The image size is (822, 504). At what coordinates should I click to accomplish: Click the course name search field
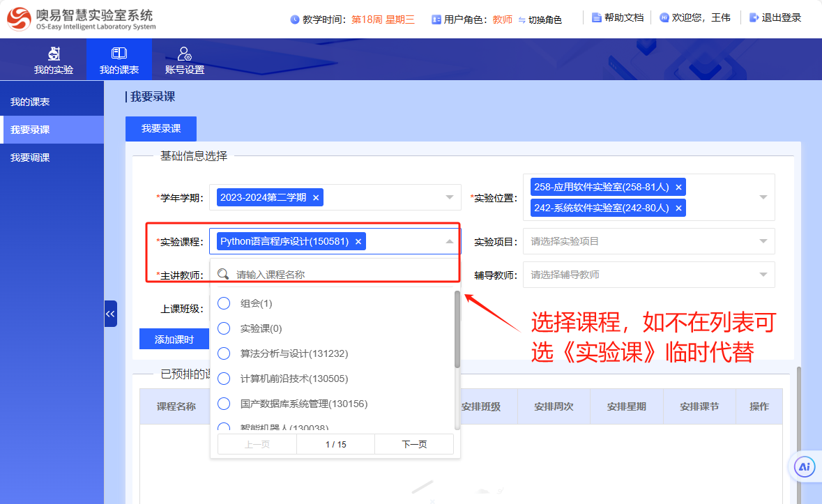(342, 275)
